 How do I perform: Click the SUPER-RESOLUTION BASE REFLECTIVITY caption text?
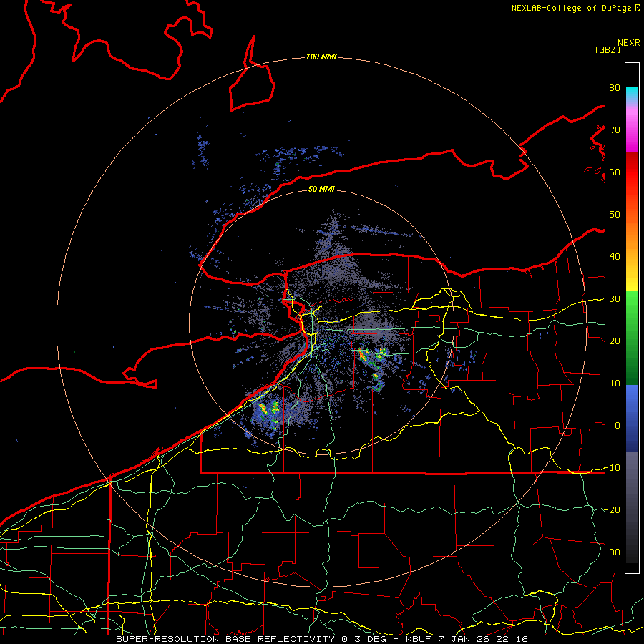click(225, 639)
